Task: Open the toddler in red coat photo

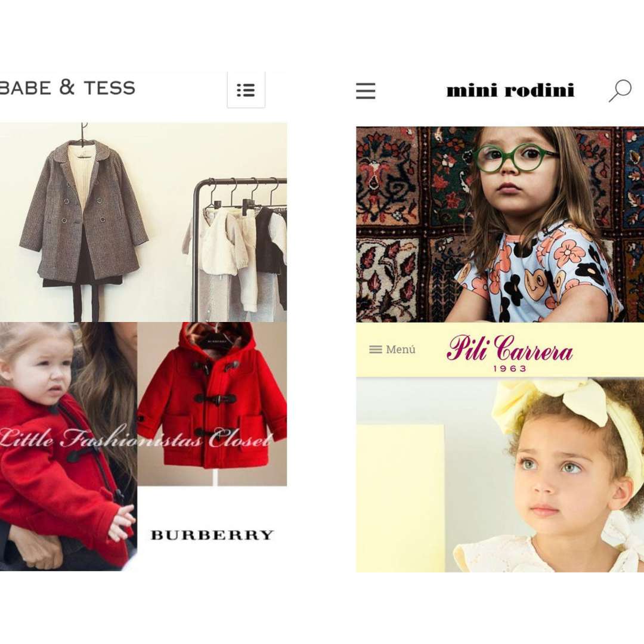Action: [68, 447]
